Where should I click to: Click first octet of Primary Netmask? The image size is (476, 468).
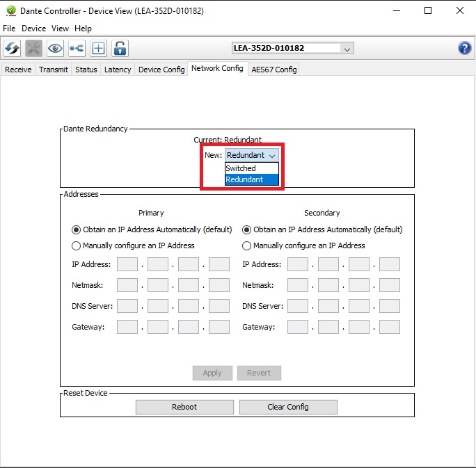pos(127,285)
